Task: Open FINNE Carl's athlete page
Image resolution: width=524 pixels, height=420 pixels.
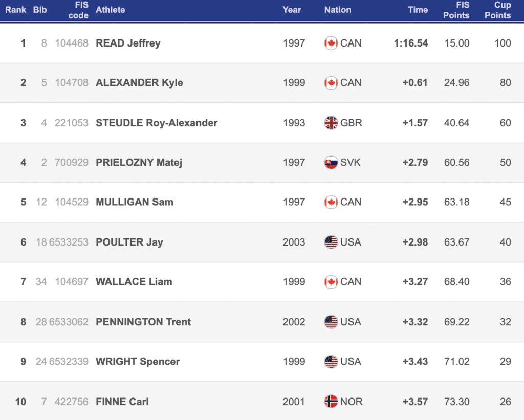Action: click(122, 402)
